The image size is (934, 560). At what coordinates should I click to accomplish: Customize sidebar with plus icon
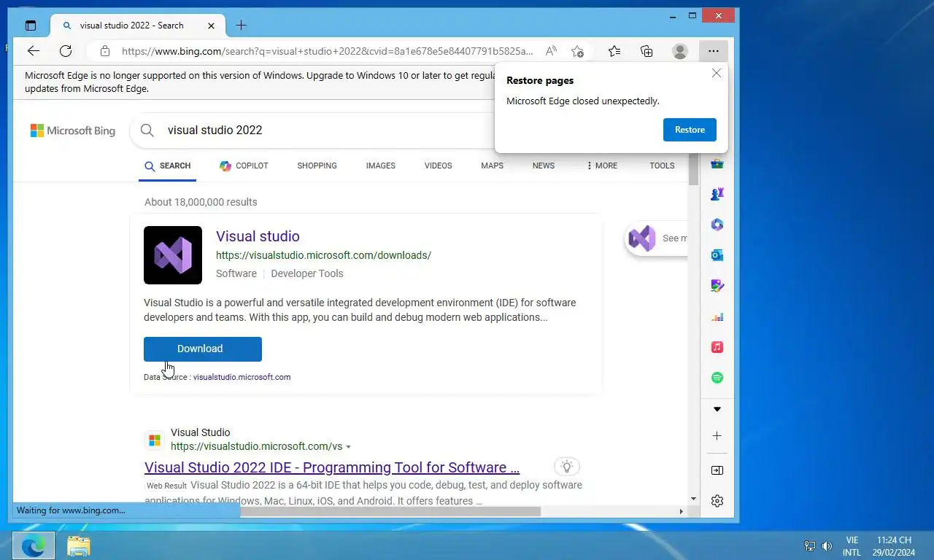click(x=717, y=436)
